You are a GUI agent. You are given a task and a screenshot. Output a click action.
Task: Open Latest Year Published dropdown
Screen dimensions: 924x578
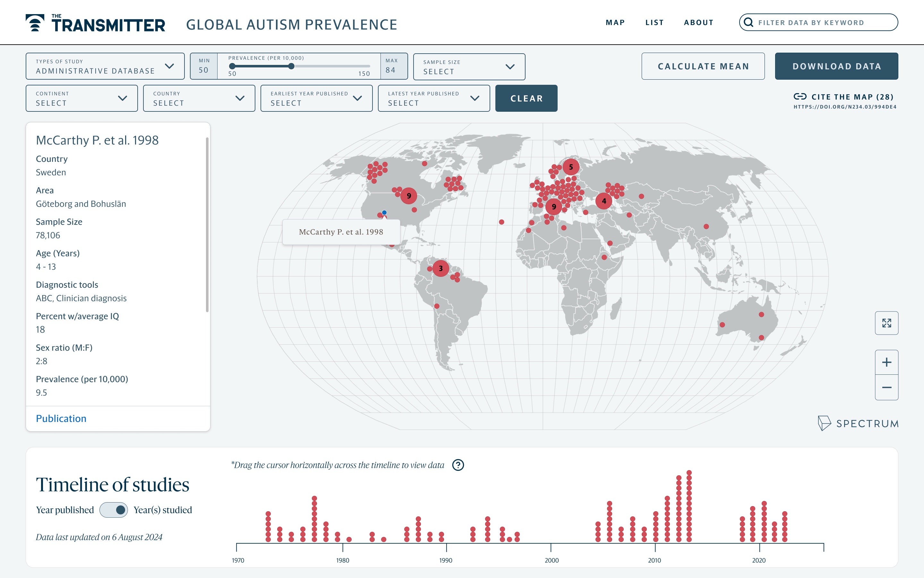click(x=434, y=98)
